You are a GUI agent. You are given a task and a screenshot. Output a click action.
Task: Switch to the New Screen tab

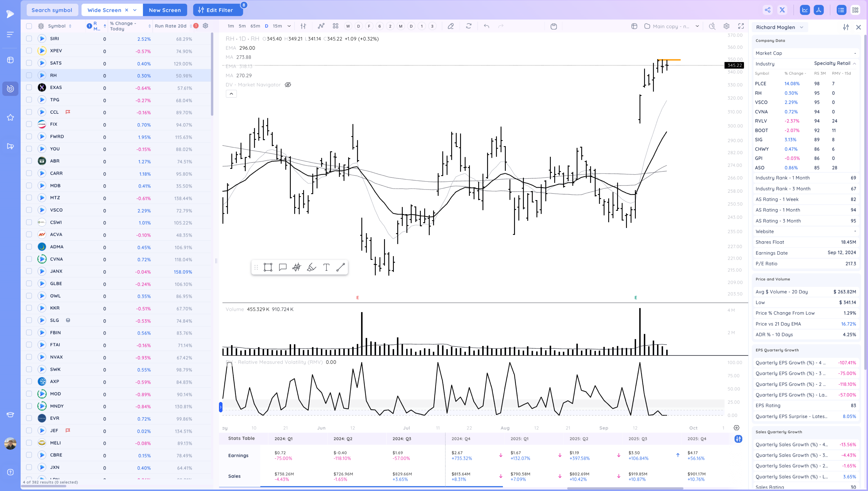click(164, 10)
